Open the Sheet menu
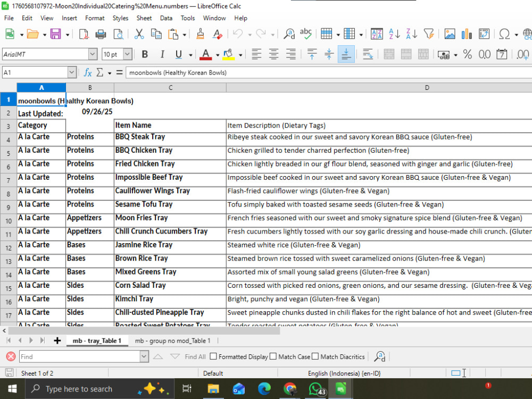 (x=144, y=18)
